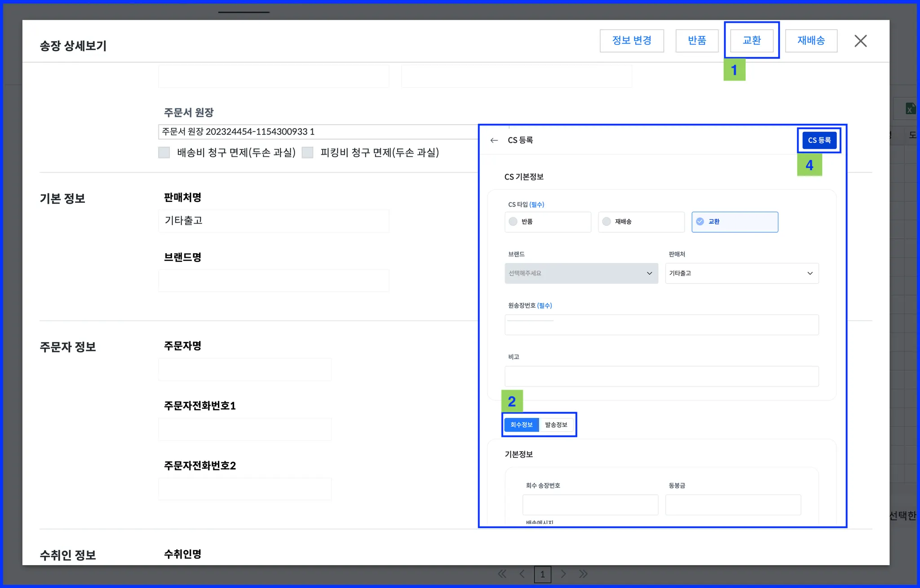920x588 pixels.
Task: Go to previous page arrow
Action: pyautogui.click(x=522, y=574)
